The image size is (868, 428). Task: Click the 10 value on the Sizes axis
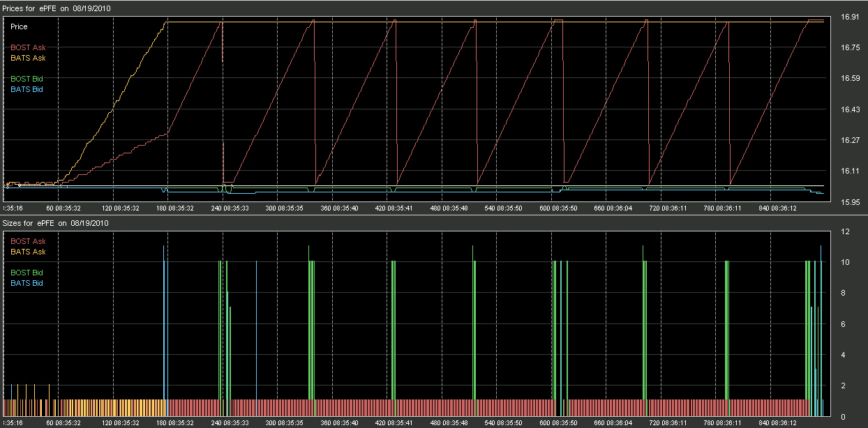[x=845, y=262]
